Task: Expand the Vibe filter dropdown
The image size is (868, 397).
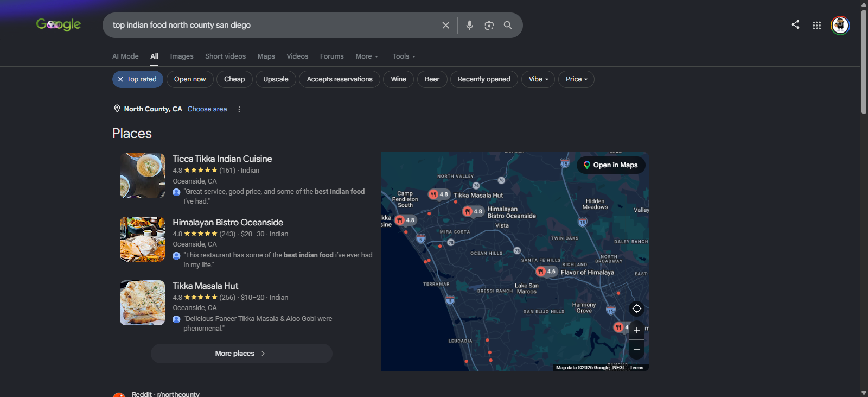Action: tap(538, 79)
